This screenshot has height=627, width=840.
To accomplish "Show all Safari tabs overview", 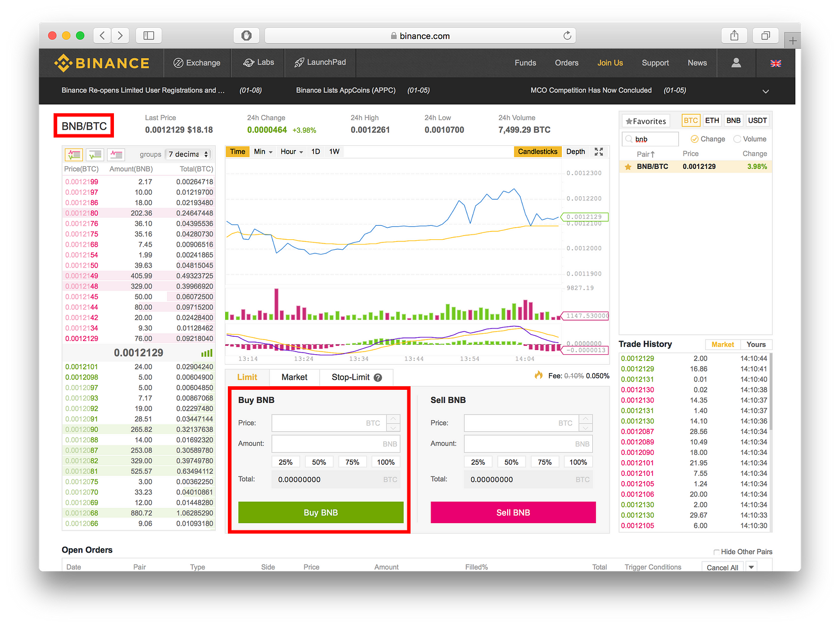I will tap(765, 36).
